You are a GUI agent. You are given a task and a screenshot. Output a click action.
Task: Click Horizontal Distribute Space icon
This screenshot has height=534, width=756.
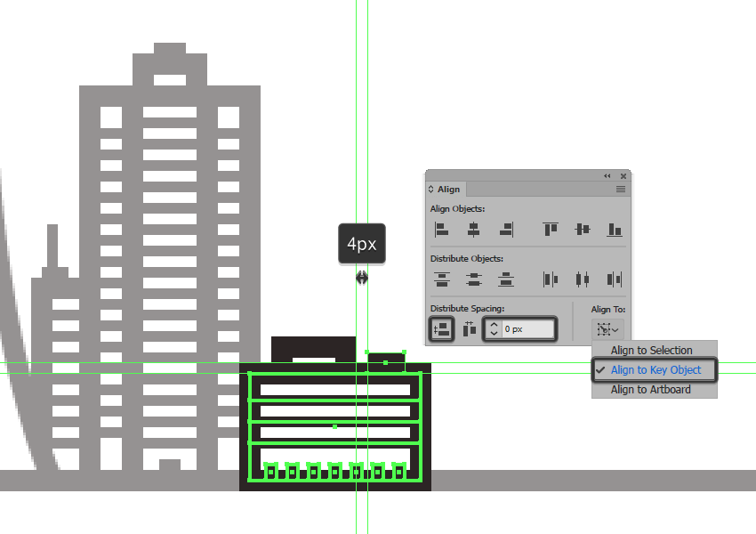point(469,329)
